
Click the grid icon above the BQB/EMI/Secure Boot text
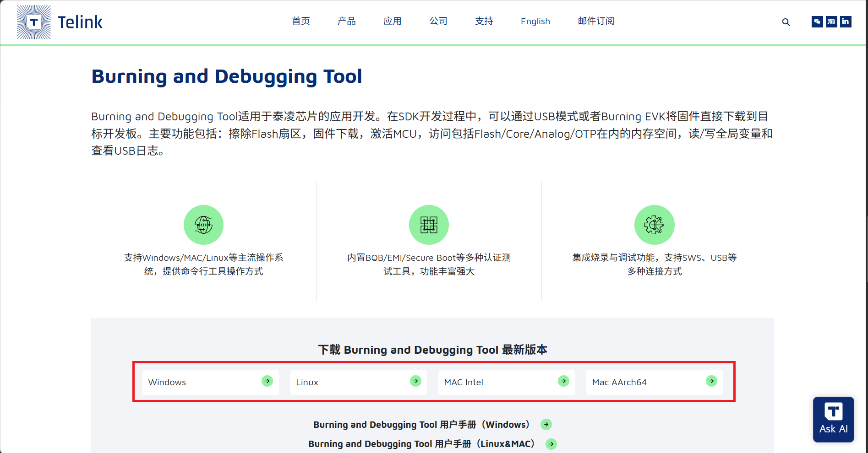pyautogui.click(x=429, y=225)
